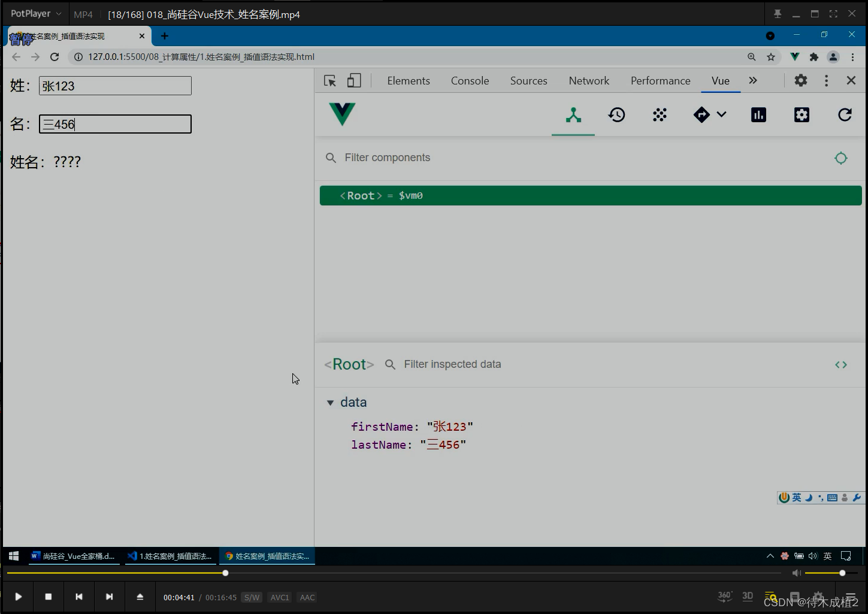Switch to VS Code taskbar item
The width and height of the screenshot is (868, 614).
[170, 556]
